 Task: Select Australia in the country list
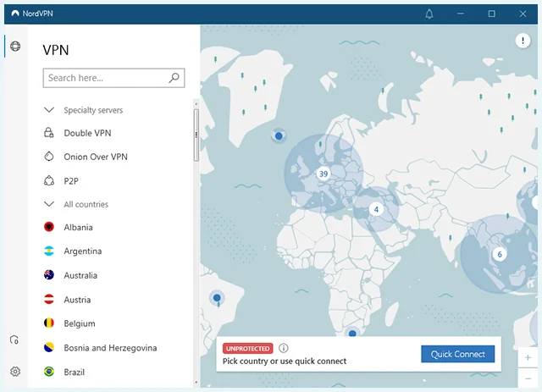click(x=80, y=275)
